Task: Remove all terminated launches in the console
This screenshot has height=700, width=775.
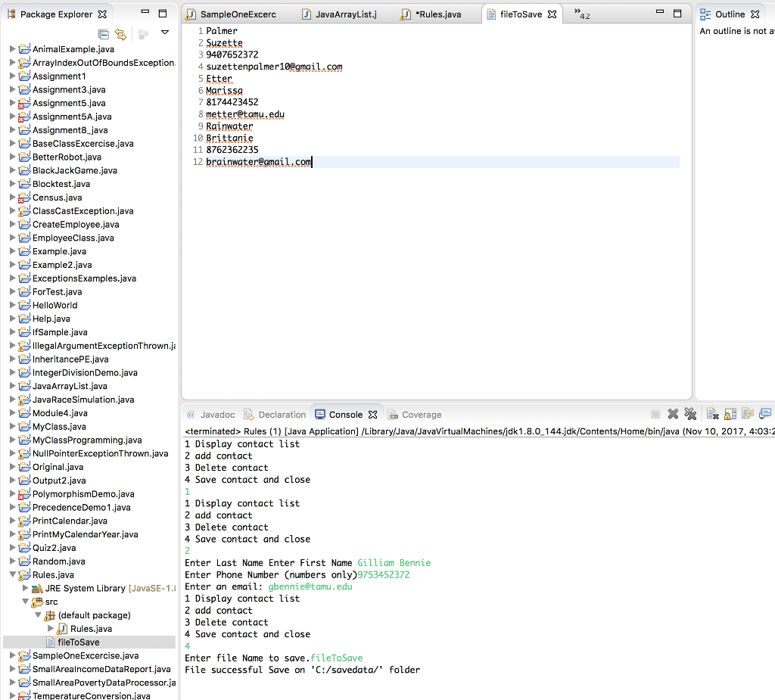Action: (690, 414)
